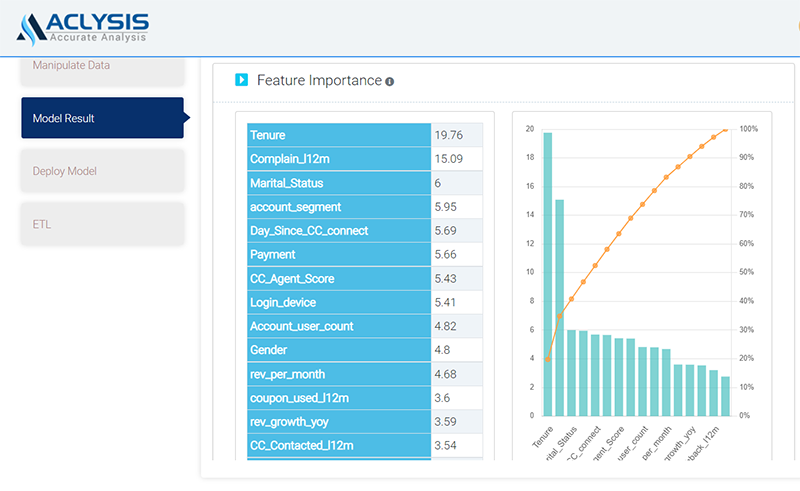The height and width of the screenshot is (491, 800).
Task: Select the Tenure row in table
Action: tap(339, 135)
